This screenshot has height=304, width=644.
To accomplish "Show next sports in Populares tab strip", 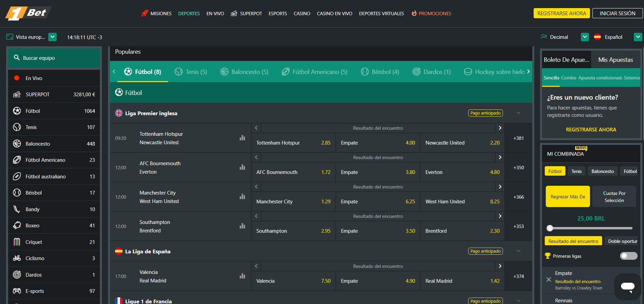I will tap(528, 72).
